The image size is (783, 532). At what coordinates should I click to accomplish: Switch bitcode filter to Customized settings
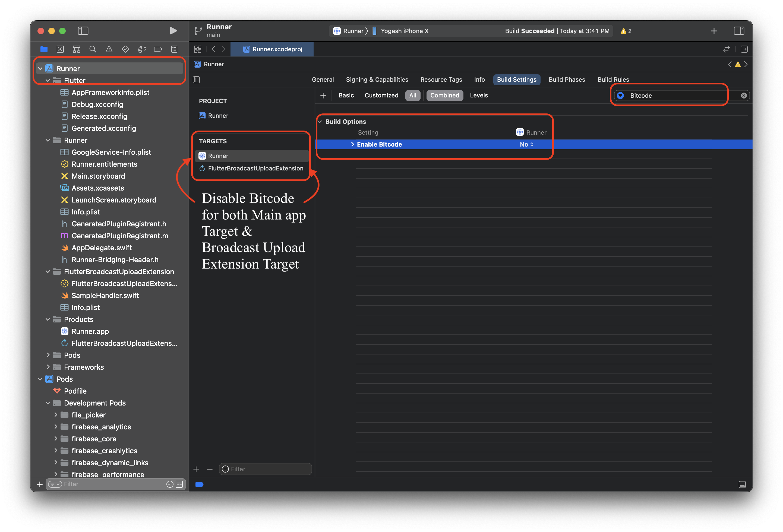pyautogui.click(x=381, y=95)
